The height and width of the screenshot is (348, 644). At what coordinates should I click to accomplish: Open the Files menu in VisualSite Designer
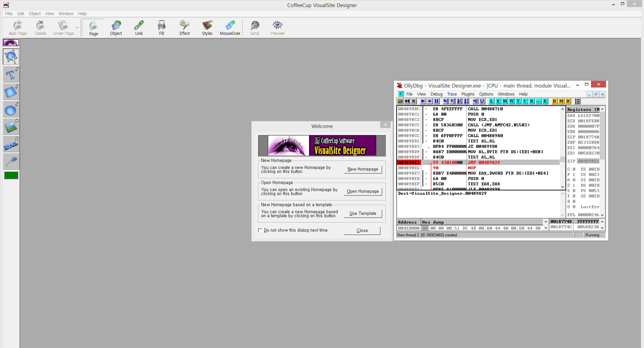[9, 14]
